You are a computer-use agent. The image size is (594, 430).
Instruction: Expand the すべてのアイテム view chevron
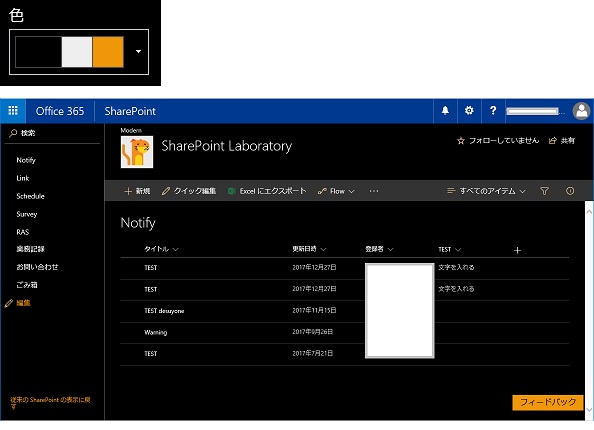[522, 191]
